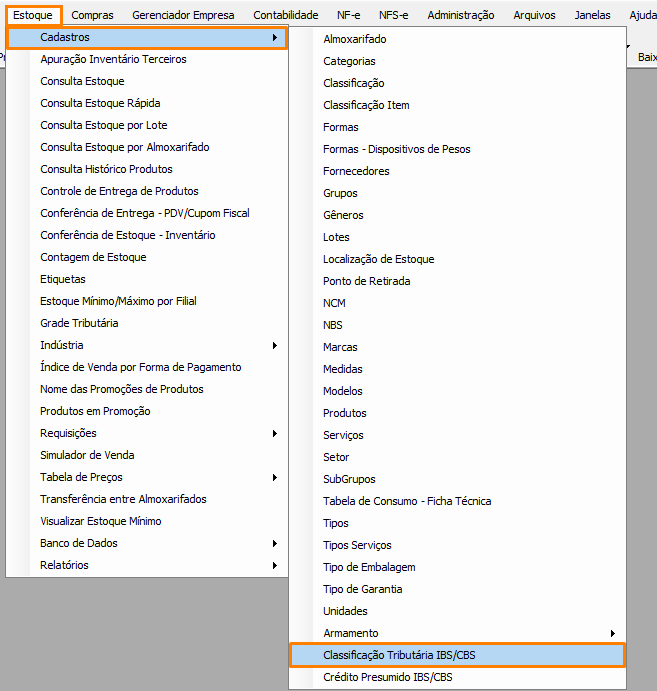Viewport: 657px width, 691px height.
Task: Expand the Requisições submenu
Action: 147,434
